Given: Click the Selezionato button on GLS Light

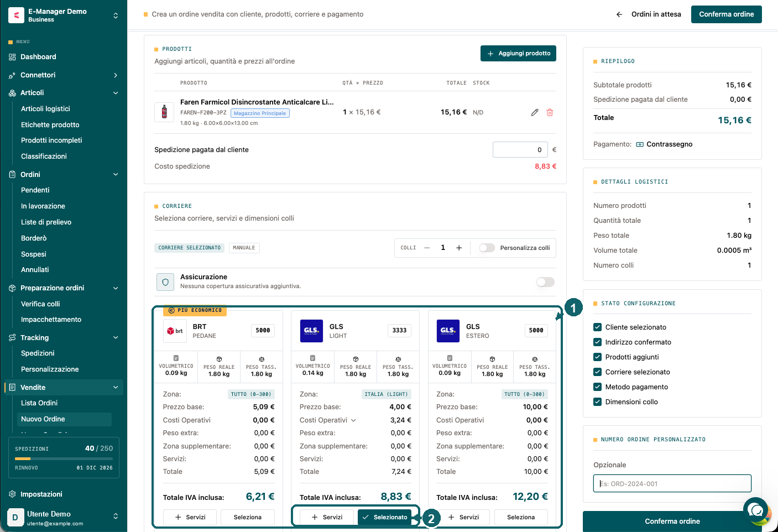Looking at the screenshot, I should coord(384,517).
